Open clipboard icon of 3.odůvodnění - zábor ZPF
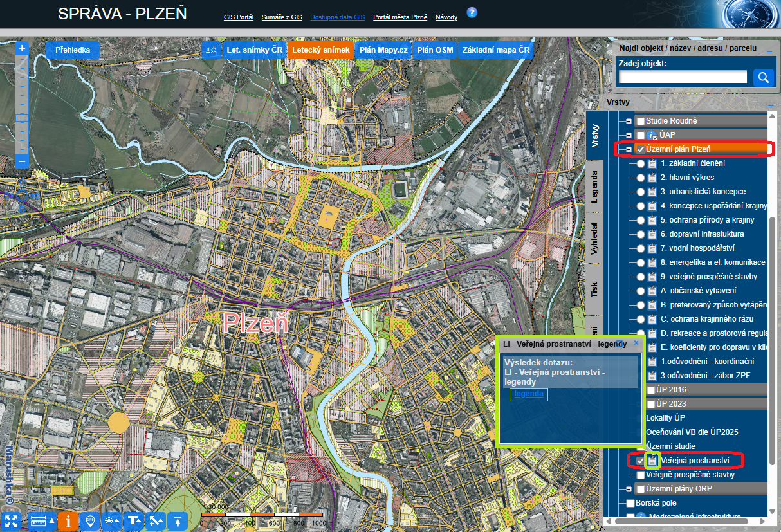The image size is (781, 532). (652, 376)
